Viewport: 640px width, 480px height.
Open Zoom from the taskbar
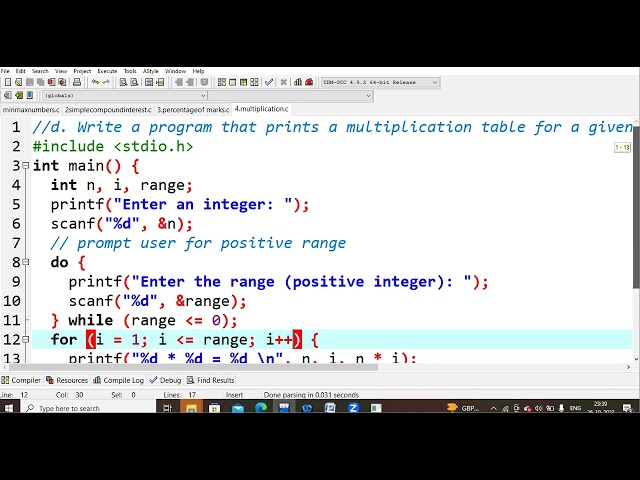[353, 408]
